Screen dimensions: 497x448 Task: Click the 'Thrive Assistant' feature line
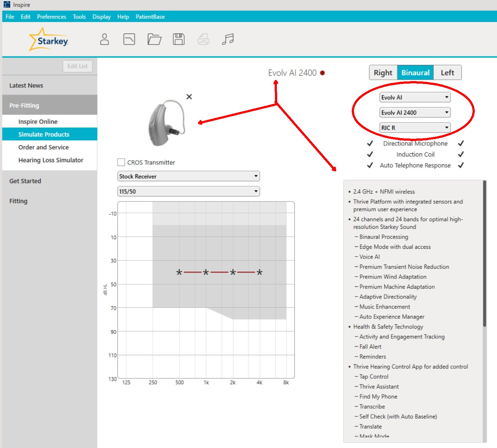[379, 387]
